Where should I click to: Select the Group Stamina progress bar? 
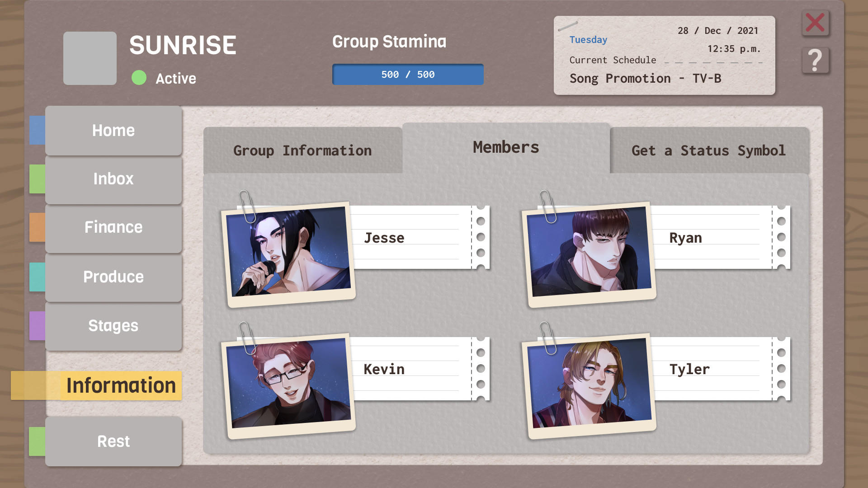coord(407,74)
